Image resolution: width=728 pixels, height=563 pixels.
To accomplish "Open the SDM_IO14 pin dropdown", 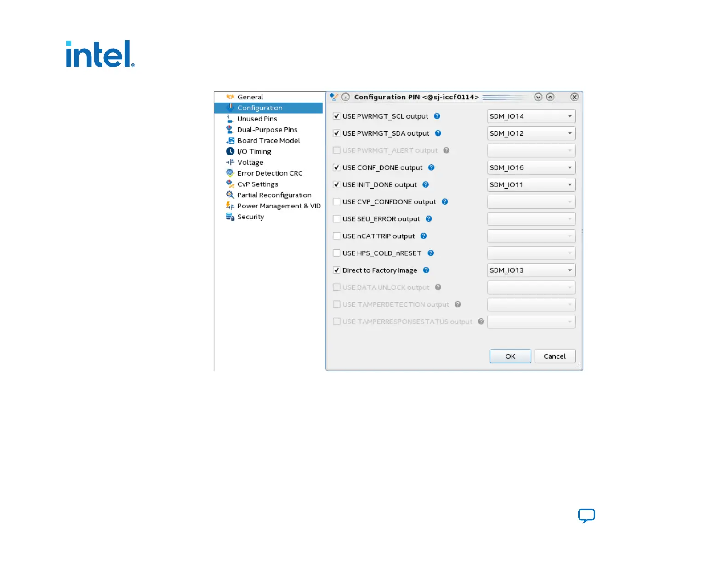I will [531, 116].
